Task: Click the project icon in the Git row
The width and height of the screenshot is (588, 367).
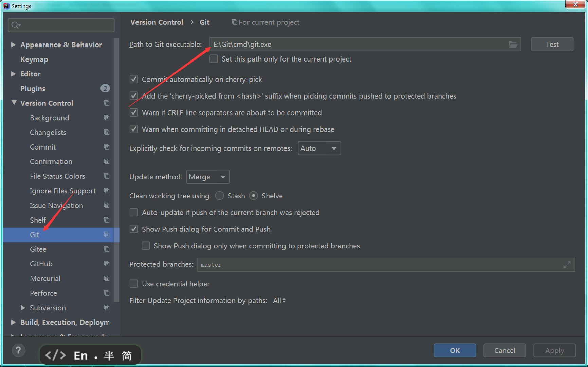Action: tap(107, 234)
